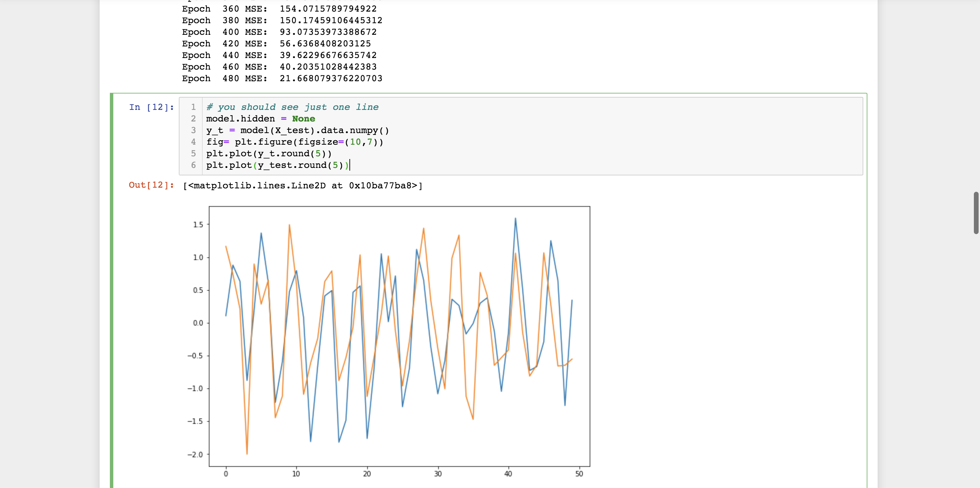The height and width of the screenshot is (488, 980).
Task: Click the 'Epoch 480 MSE' output line
Action: click(282, 78)
